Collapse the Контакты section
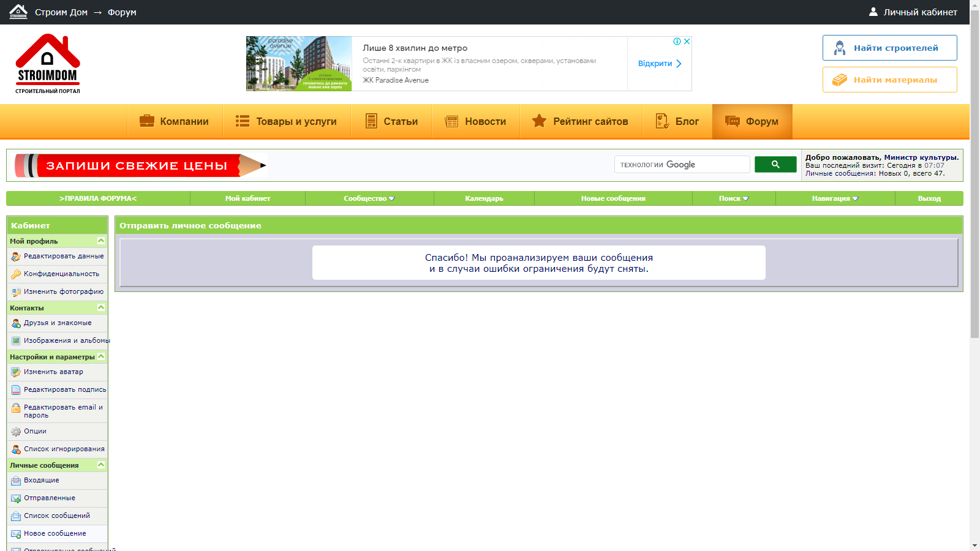This screenshot has width=980, height=551. (100, 308)
